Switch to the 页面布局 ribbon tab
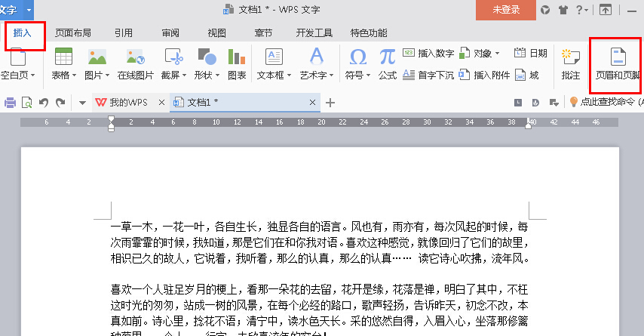 click(x=73, y=33)
